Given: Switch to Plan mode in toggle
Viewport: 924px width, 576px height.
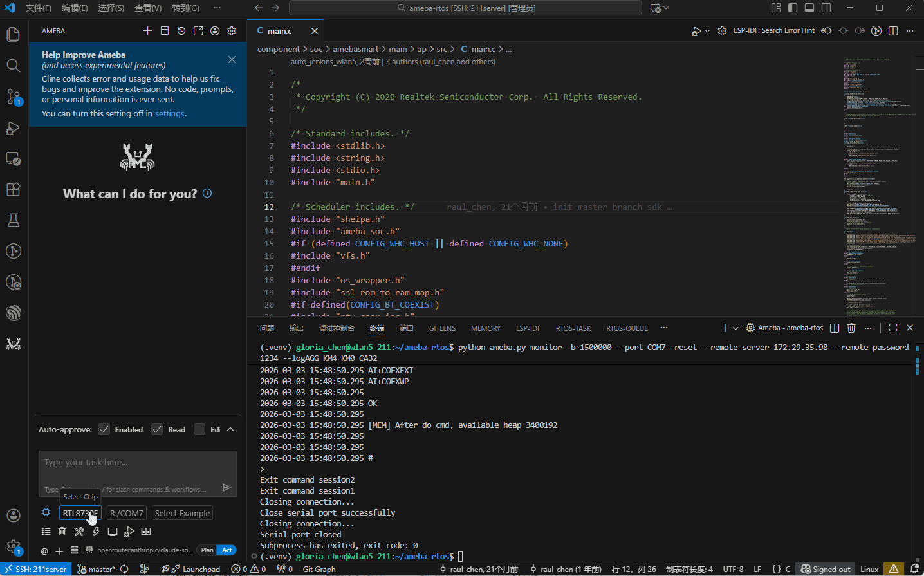Looking at the screenshot, I should [207, 550].
